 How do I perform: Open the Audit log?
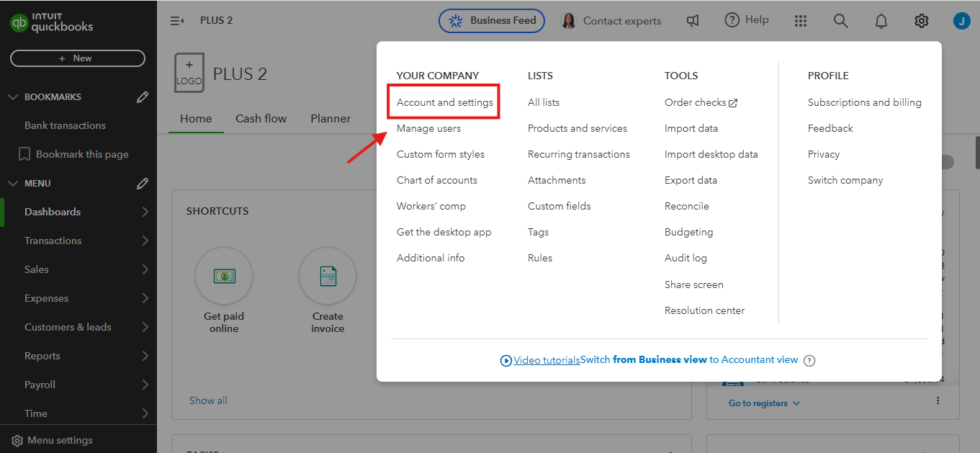[x=685, y=258]
